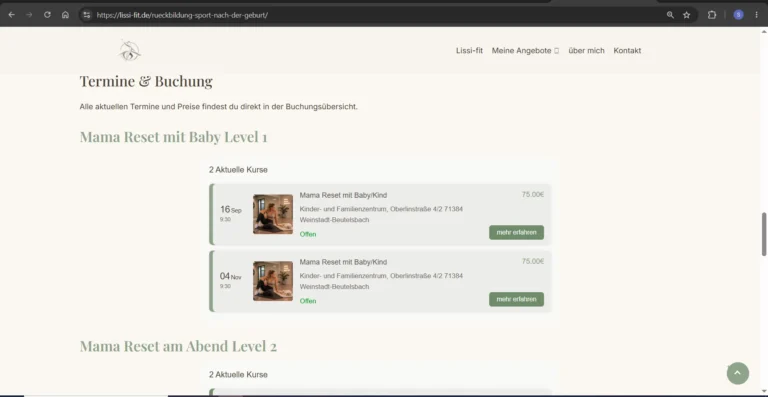
Task: Open thumbnail of 04 Nov course
Action: tap(273, 281)
